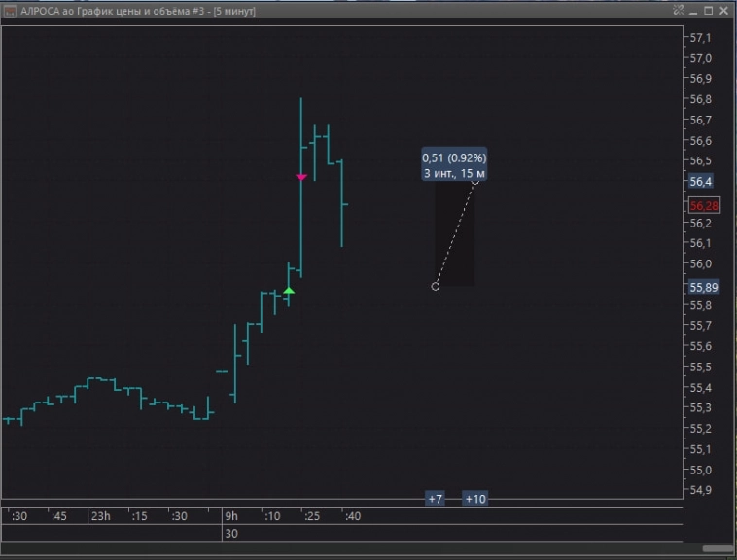The width and height of the screenshot is (737, 560).
Task: Click the 23h mark on time axis
Action: (x=100, y=516)
